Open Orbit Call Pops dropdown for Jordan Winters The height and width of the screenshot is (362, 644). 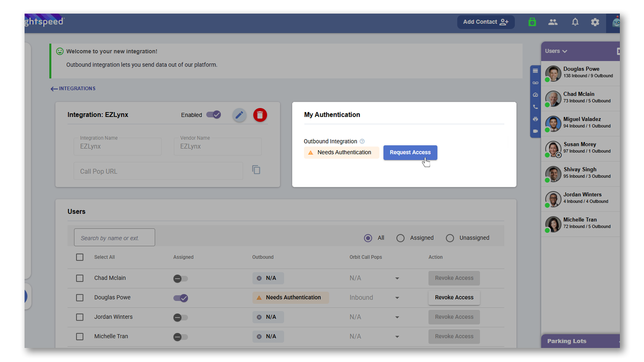point(374,317)
